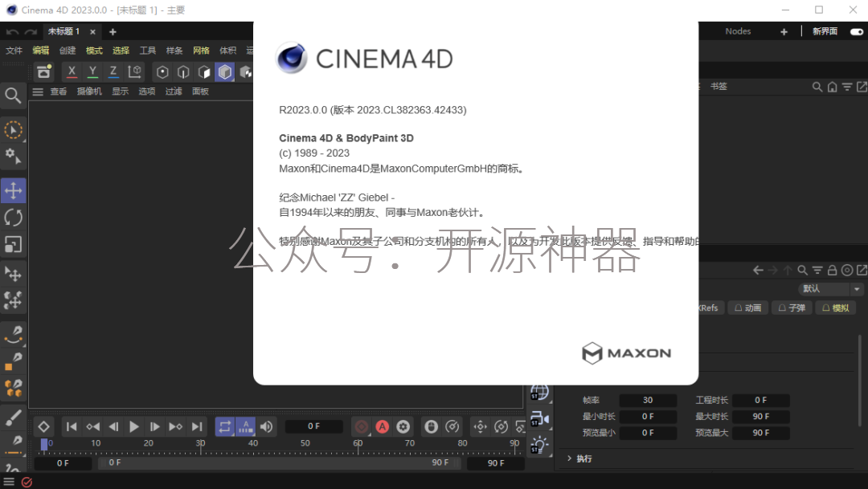Click the search icon beside 书签 panel

817,87
